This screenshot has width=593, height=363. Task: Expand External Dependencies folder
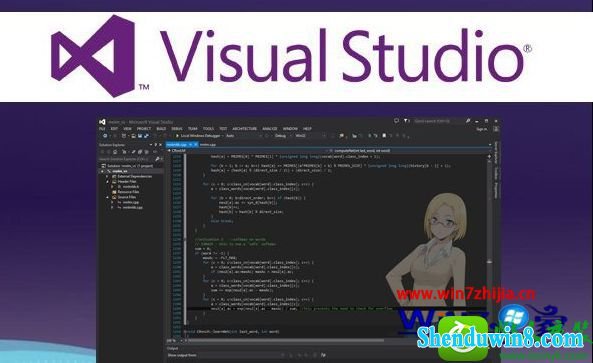click(107, 177)
